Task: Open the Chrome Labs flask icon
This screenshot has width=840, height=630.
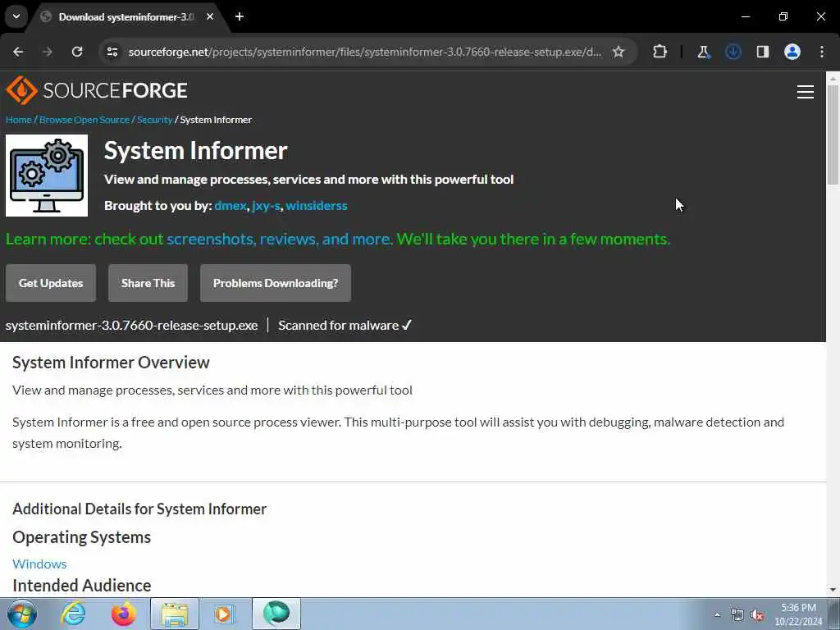Action: point(703,52)
